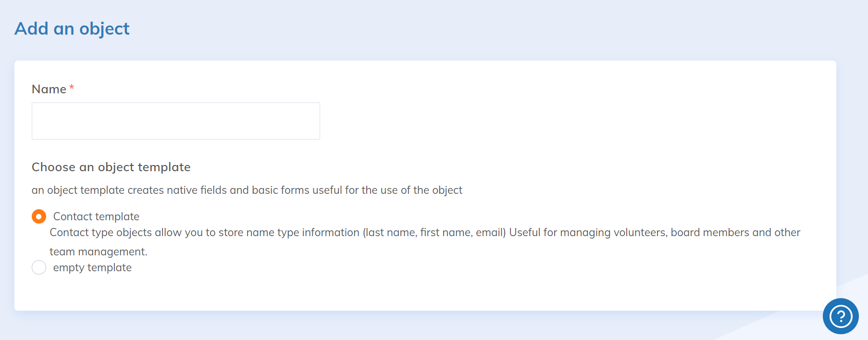
Task: Select the Contact template radio button
Action: (x=39, y=216)
